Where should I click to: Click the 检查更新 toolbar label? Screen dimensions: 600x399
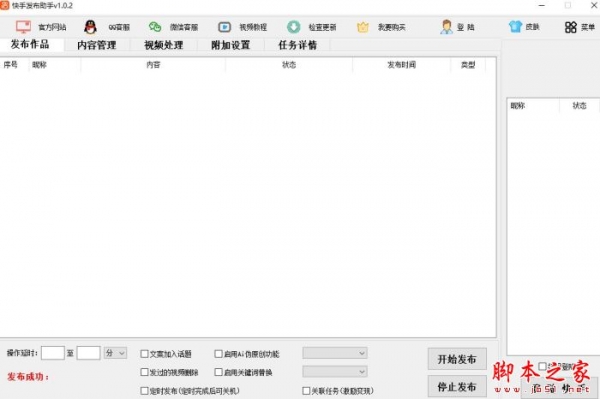pos(322,27)
